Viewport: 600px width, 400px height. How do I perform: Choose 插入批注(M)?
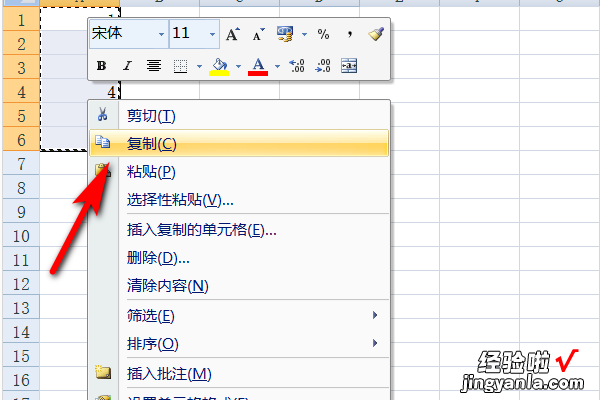coord(239,373)
